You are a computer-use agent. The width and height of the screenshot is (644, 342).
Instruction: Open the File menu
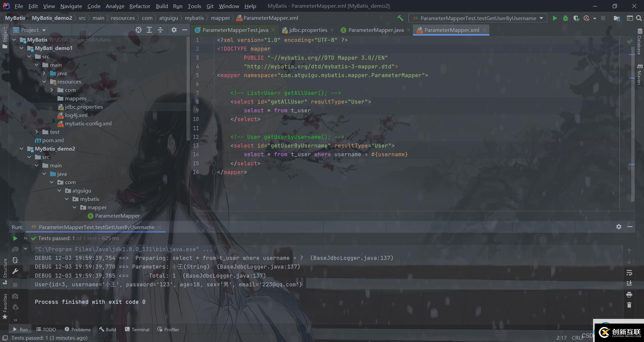point(19,6)
